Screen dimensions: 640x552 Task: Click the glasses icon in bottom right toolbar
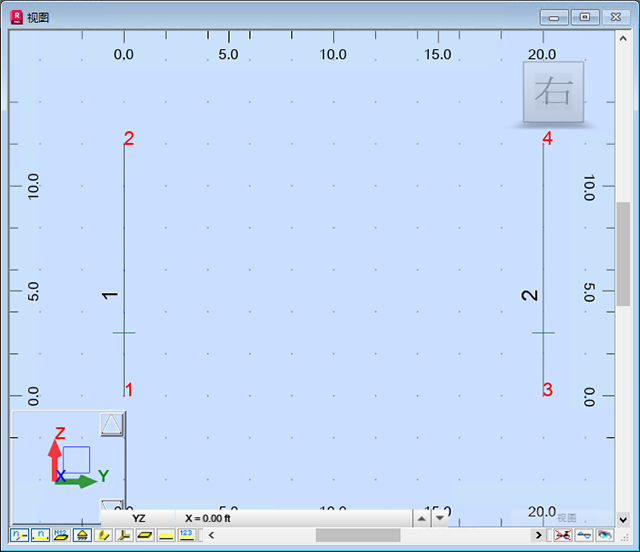click(584, 536)
